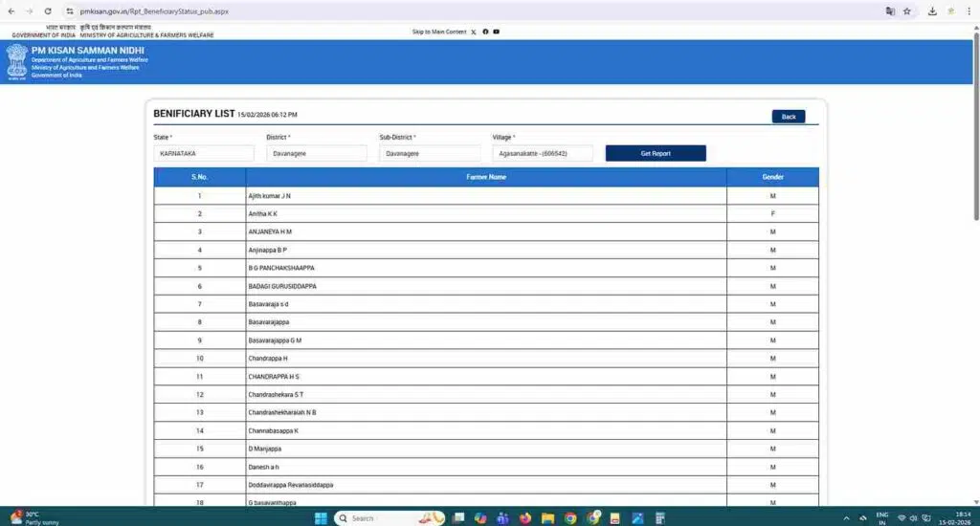Viewport: 980px width, 526px height.
Task: Select farmer name Anjinappa B P
Action: click(x=268, y=250)
